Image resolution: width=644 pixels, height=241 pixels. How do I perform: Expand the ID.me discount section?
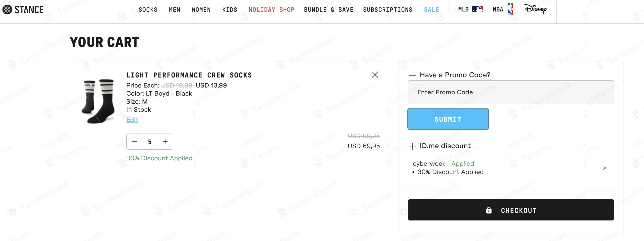412,146
